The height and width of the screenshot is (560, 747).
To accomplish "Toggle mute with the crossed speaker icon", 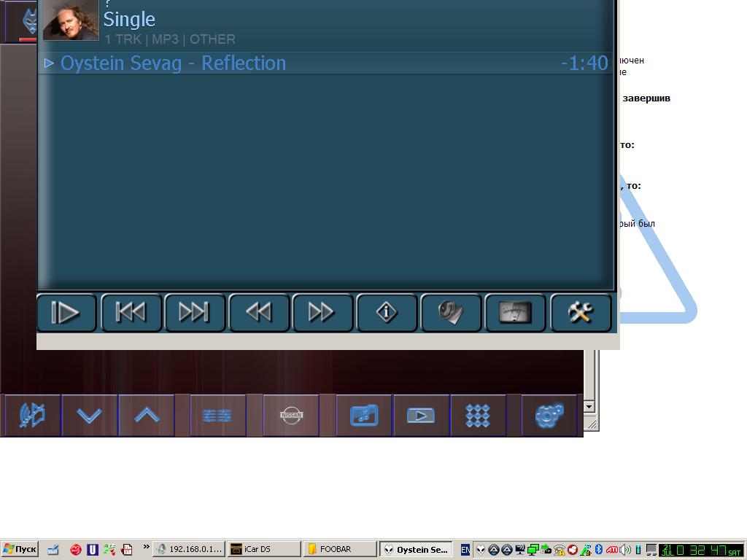I will [32, 416].
